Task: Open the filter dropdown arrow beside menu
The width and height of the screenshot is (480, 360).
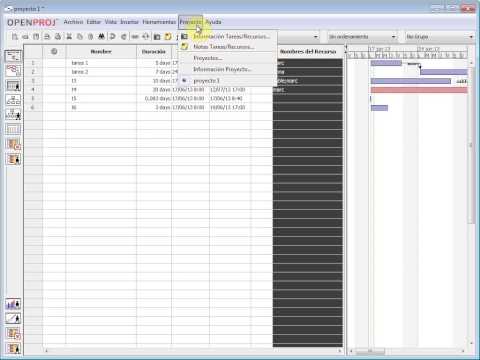Action: 315,37
